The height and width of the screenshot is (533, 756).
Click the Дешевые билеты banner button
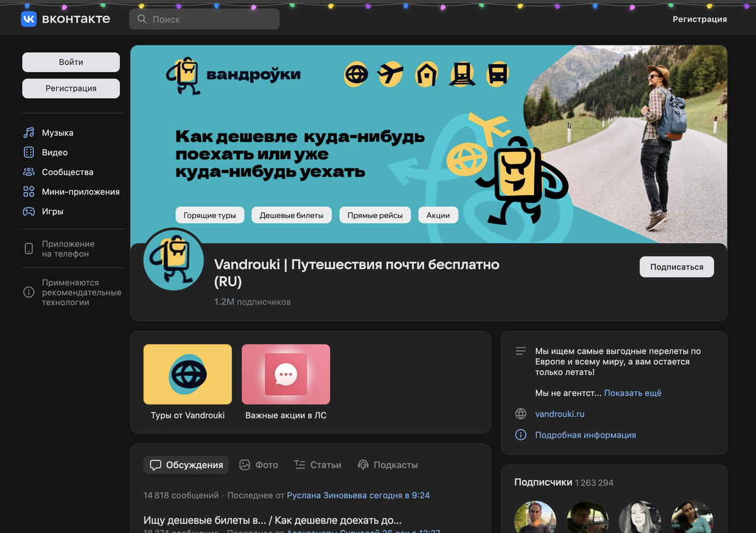click(x=292, y=215)
